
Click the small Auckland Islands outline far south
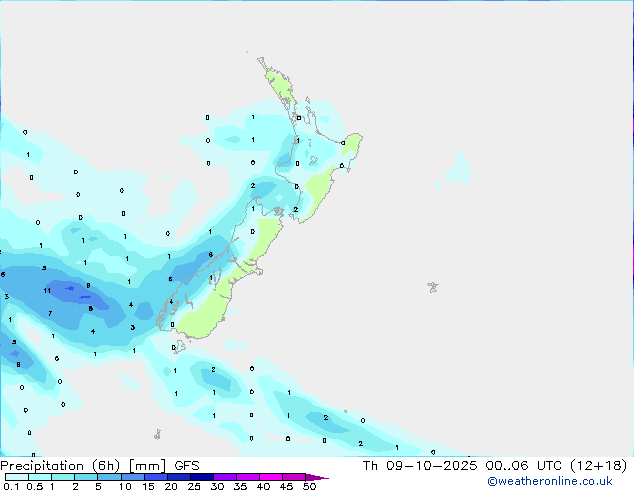(157, 435)
